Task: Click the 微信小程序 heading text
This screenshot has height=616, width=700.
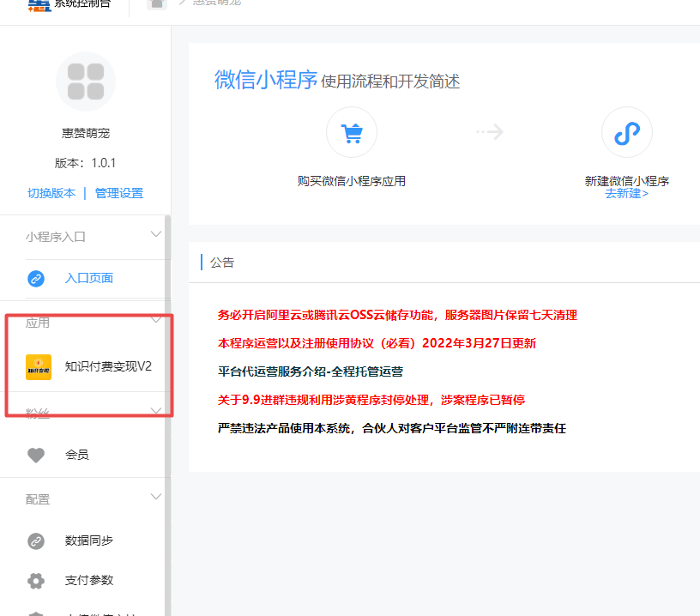Action: [x=266, y=80]
